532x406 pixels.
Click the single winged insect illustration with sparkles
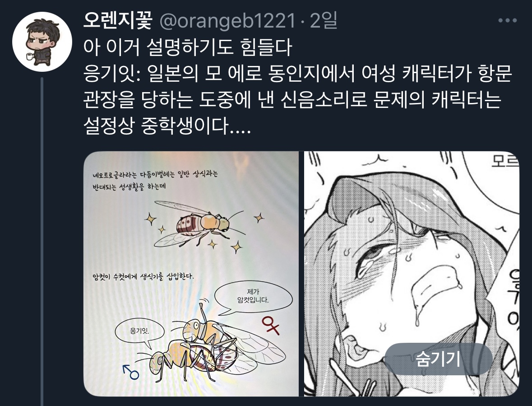[x=199, y=224]
